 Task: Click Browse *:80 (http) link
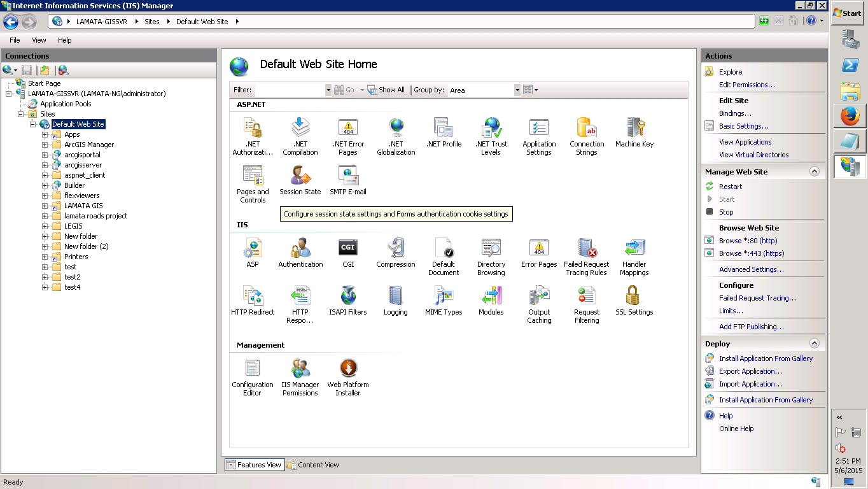click(x=748, y=241)
